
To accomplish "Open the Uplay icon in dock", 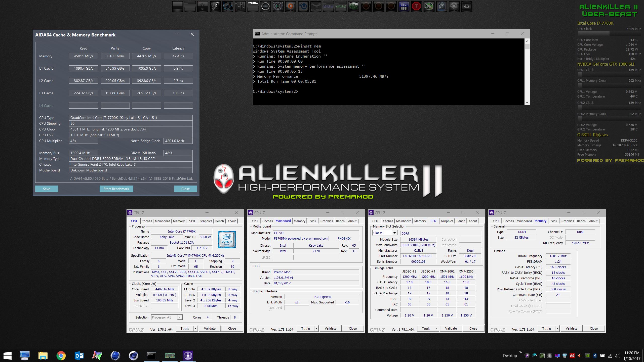I will pyautogui.click(x=303, y=7).
